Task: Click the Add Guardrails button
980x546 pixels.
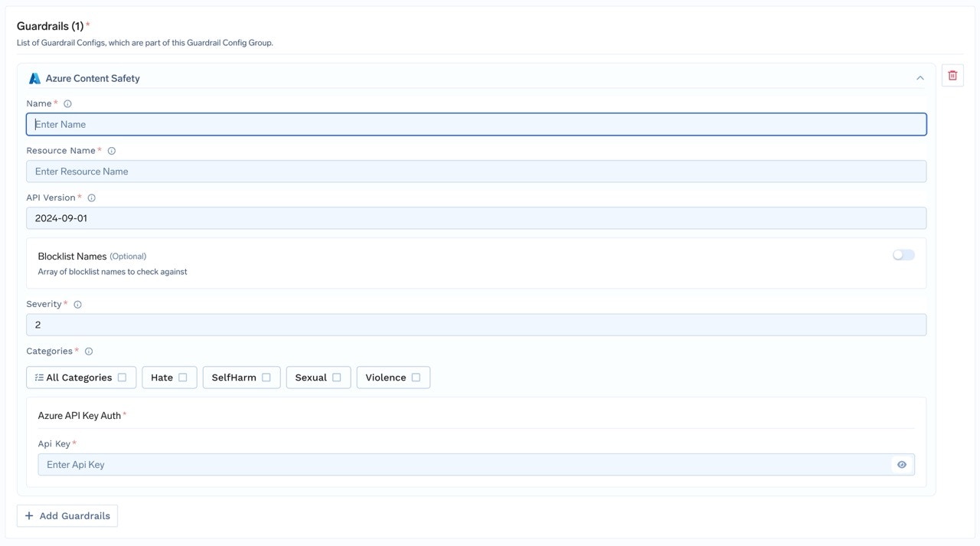Action: tap(67, 516)
